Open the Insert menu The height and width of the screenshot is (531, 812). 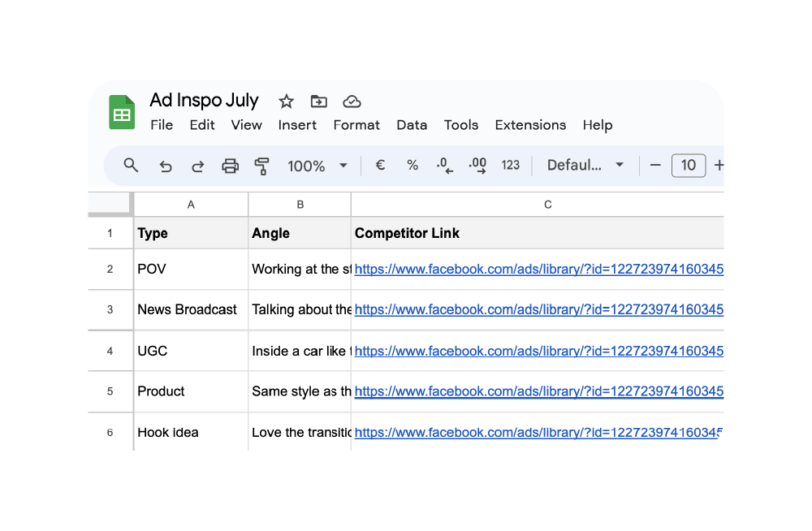pos(297,125)
